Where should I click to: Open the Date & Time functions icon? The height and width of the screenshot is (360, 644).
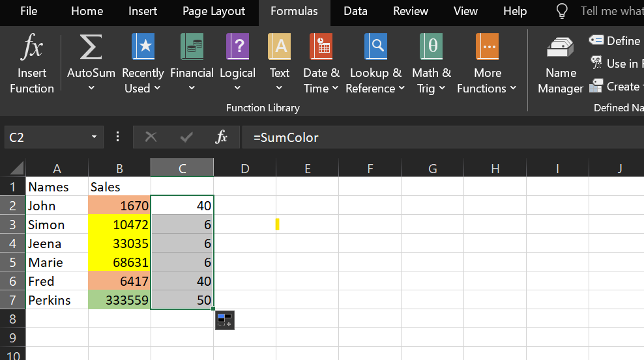pyautogui.click(x=321, y=46)
